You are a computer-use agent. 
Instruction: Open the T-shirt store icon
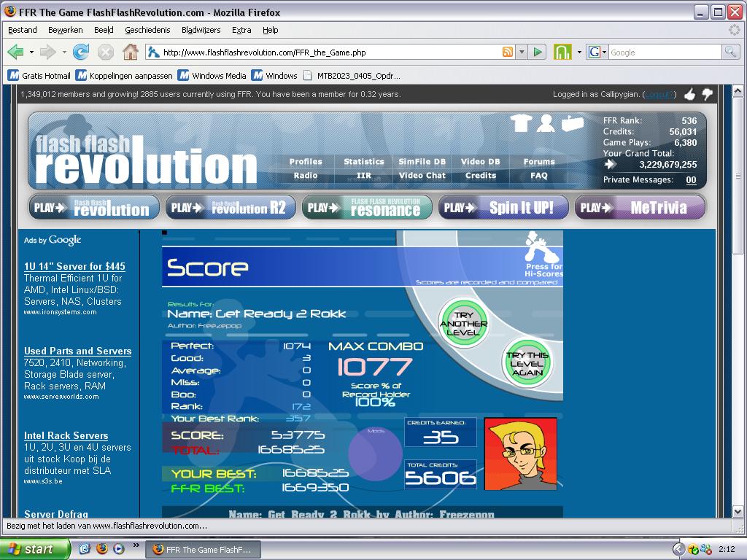(521, 123)
